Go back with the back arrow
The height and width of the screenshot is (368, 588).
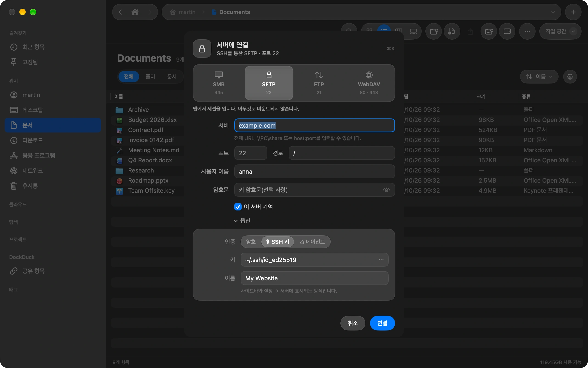click(x=120, y=12)
